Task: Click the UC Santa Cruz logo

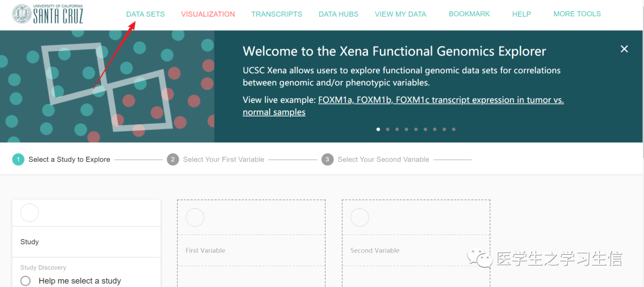Action: pyautogui.click(x=48, y=14)
